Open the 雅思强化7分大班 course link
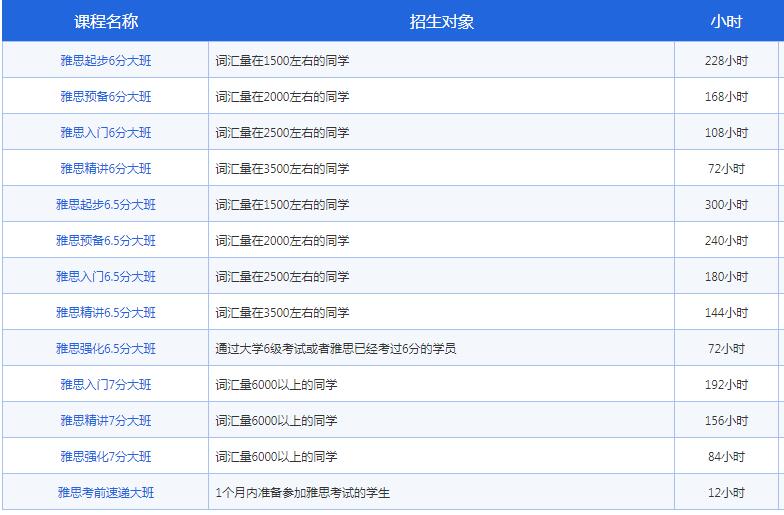The height and width of the screenshot is (515, 784). click(106, 456)
